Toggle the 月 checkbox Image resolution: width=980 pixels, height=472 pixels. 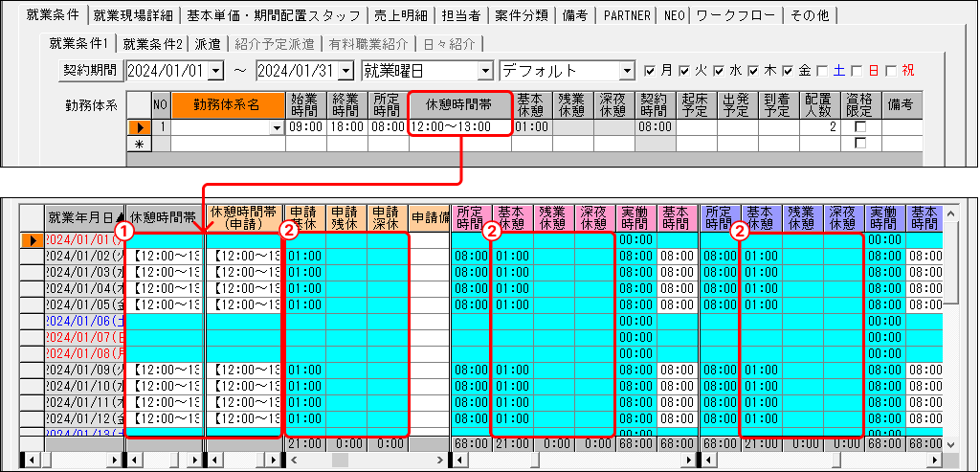click(651, 70)
